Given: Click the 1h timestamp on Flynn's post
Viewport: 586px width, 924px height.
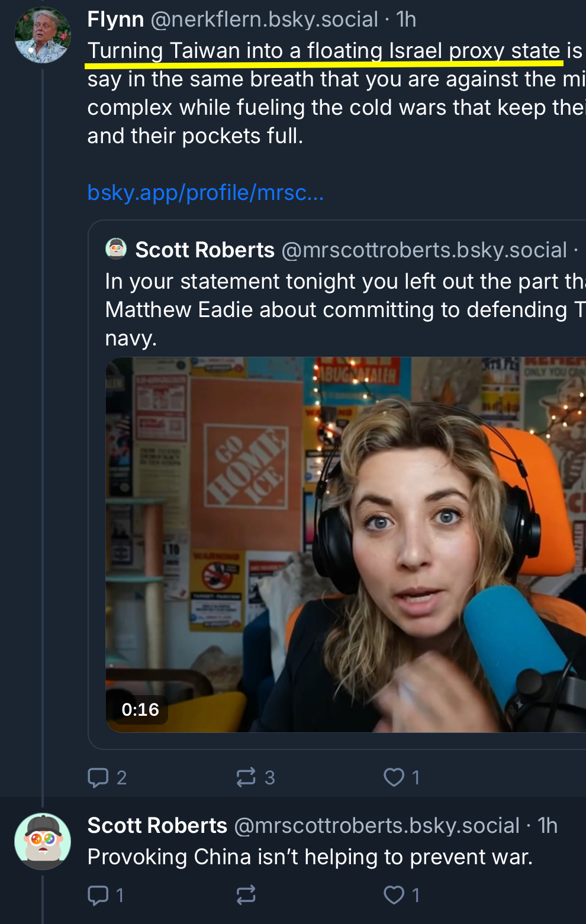Looking at the screenshot, I should pyautogui.click(x=407, y=20).
